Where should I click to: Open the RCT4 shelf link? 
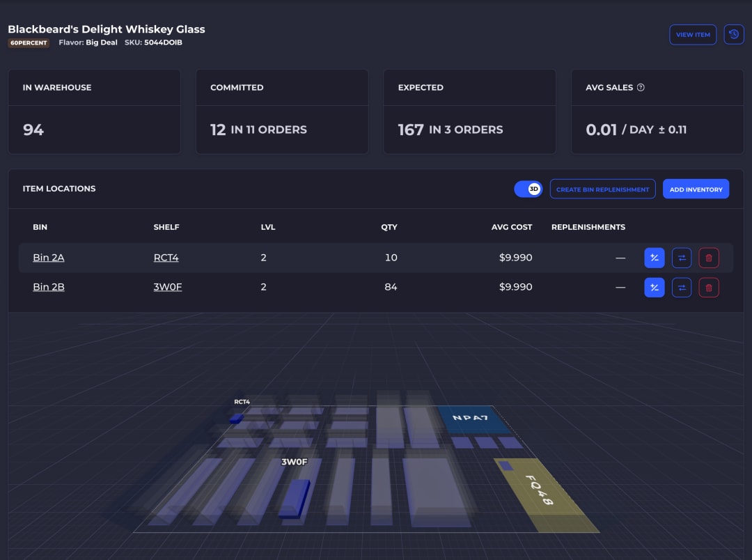click(x=166, y=258)
